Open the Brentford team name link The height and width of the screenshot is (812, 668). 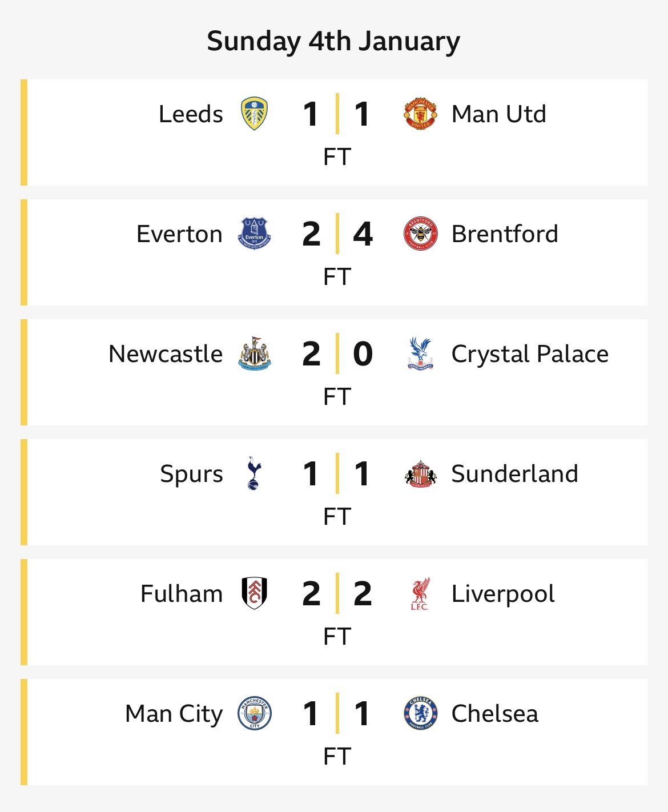coord(505,234)
